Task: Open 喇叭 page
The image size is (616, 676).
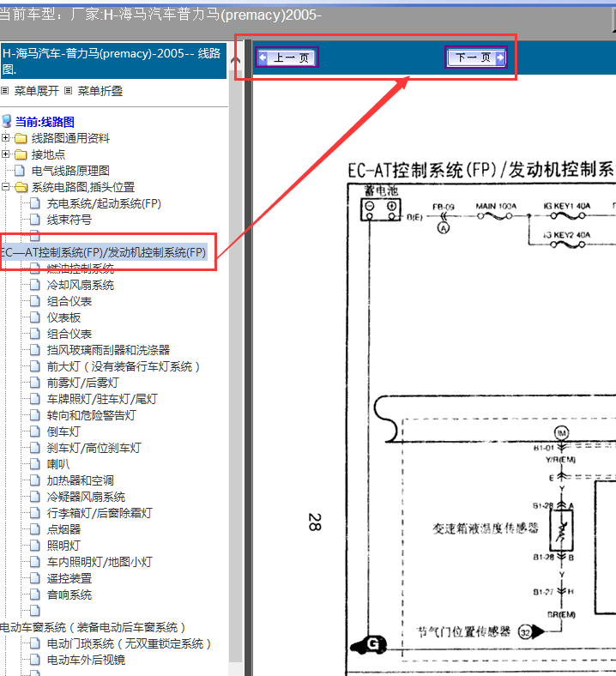Action: (57, 464)
